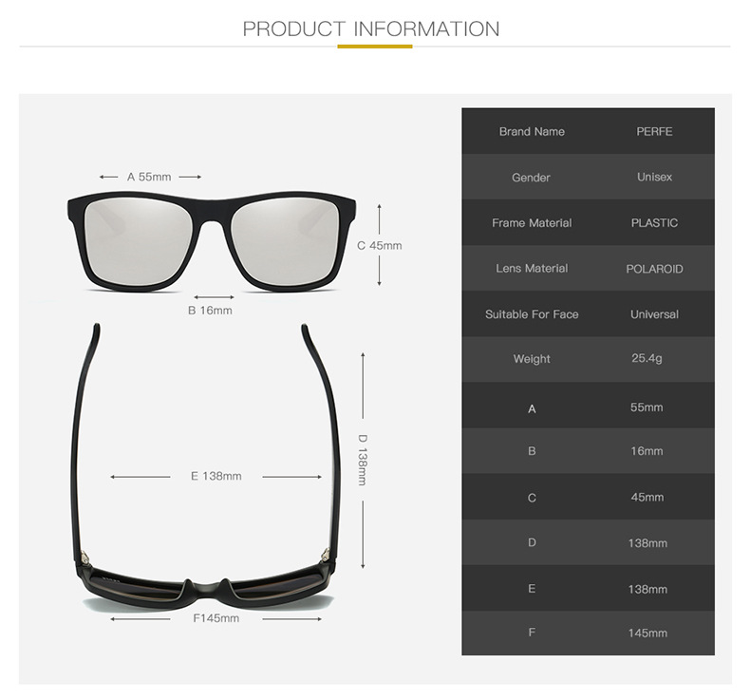The height and width of the screenshot is (700, 750).
Task: Click the top-view sunglasses image
Action: pos(206,467)
